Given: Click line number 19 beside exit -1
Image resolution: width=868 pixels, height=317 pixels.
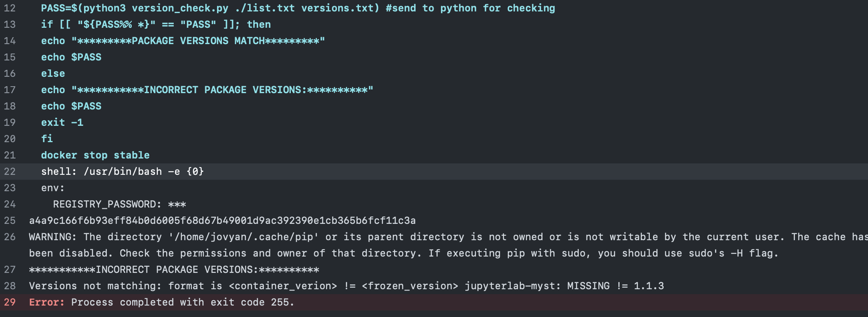Looking at the screenshot, I should pyautogui.click(x=10, y=123).
